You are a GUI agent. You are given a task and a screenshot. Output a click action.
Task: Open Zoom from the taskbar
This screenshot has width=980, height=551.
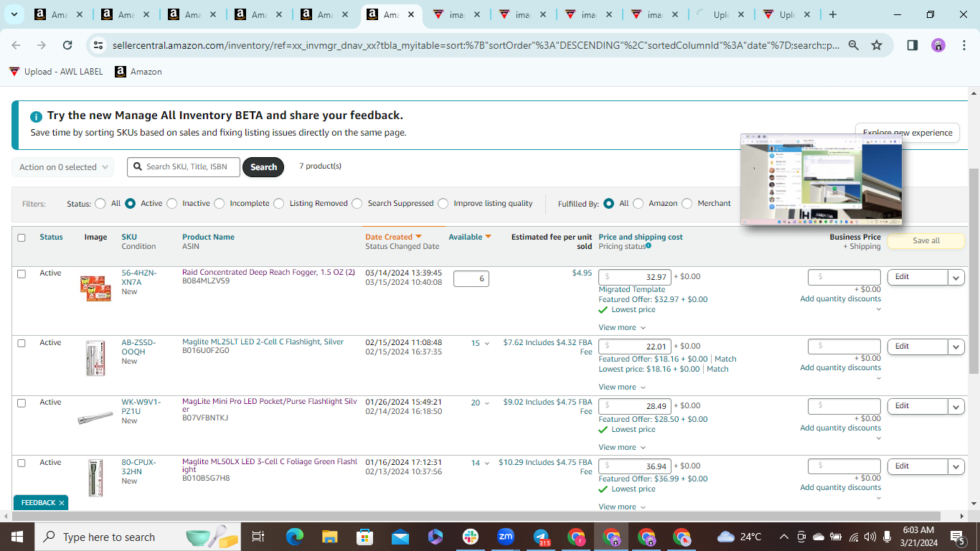coord(506,537)
